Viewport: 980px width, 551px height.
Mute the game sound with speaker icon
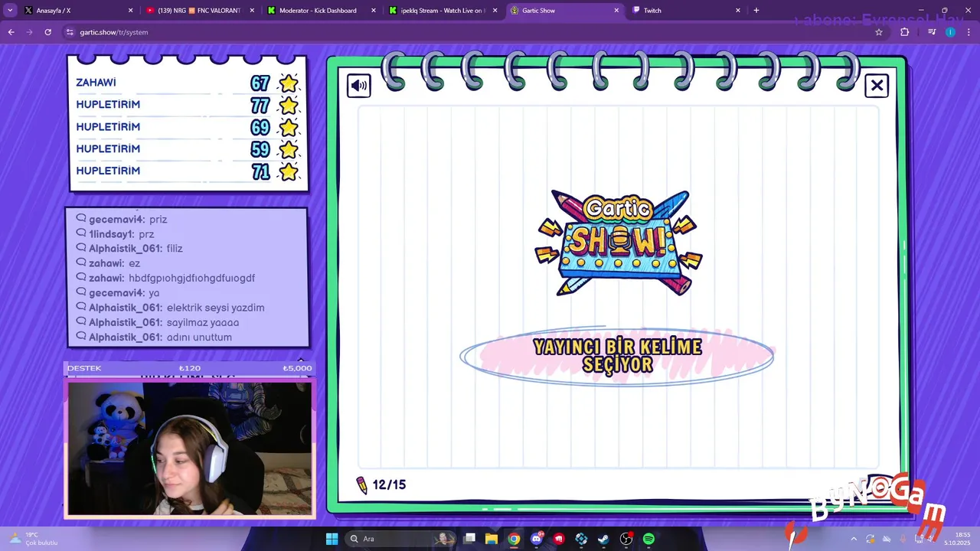[x=359, y=86]
